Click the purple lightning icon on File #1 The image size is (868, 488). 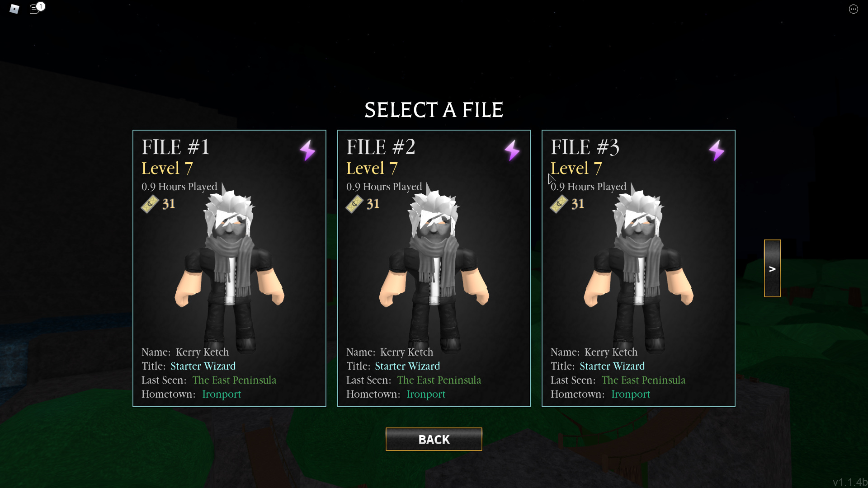tap(307, 150)
